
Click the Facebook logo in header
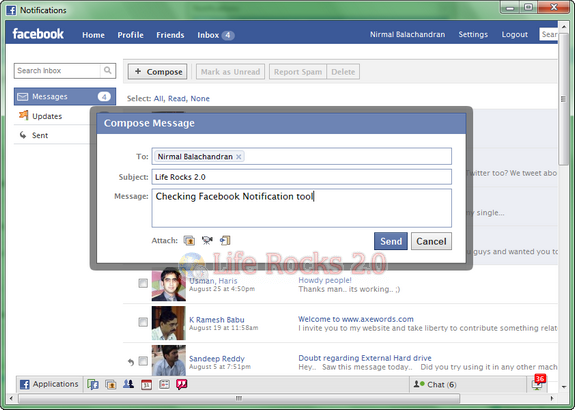pyautogui.click(x=38, y=34)
